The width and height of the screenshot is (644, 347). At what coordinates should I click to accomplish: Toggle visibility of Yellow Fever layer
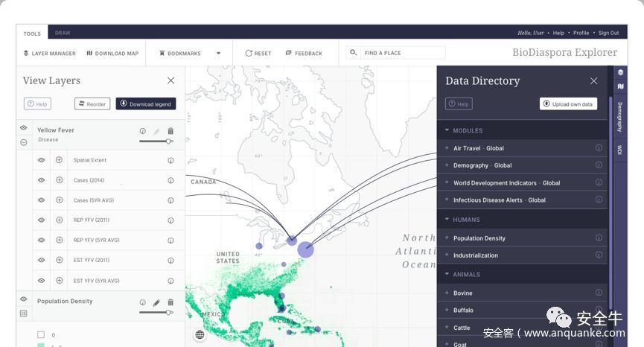(x=23, y=128)
